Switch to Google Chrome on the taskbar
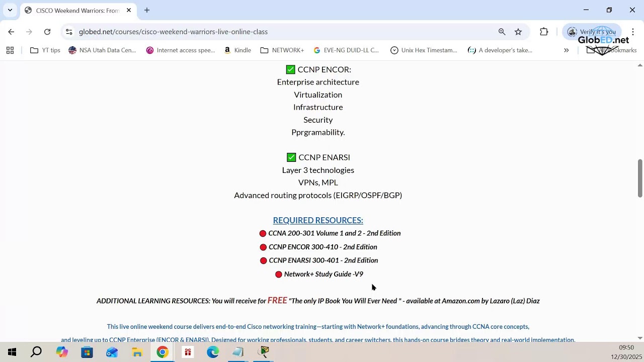The height and width of the screenshot is (362, 644). tap(162, 352)
